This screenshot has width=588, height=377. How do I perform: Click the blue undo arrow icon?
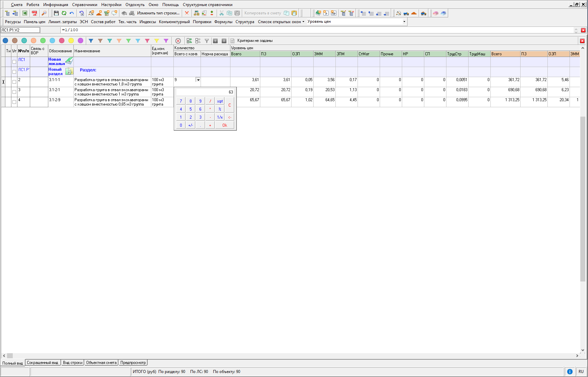[x=72, y=13]
